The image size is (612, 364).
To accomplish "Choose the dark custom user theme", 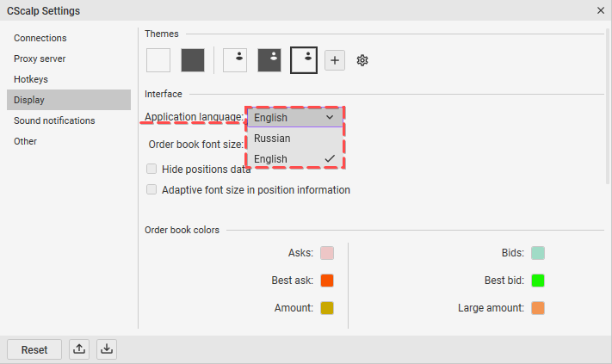I will (269, 60).
